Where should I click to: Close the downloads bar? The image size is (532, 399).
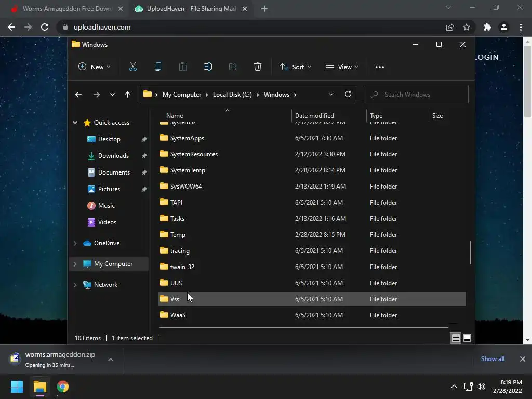tap(523, 359)
